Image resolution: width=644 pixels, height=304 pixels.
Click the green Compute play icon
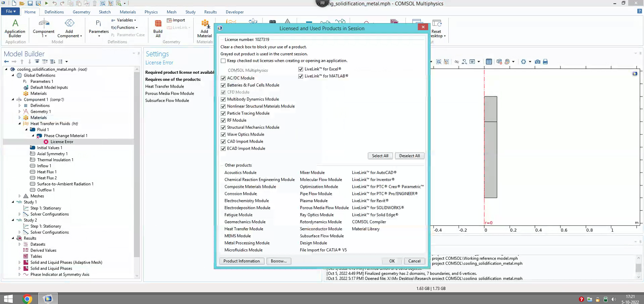coord(46,3)
